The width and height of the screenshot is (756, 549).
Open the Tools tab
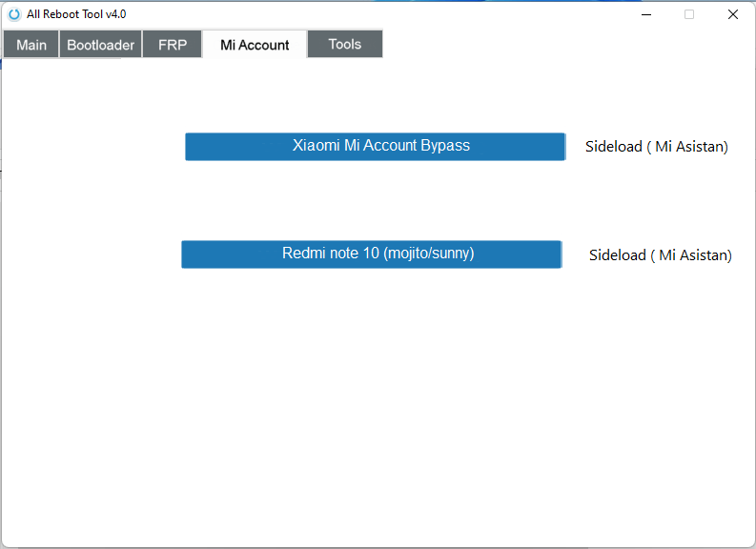[345, 44]
